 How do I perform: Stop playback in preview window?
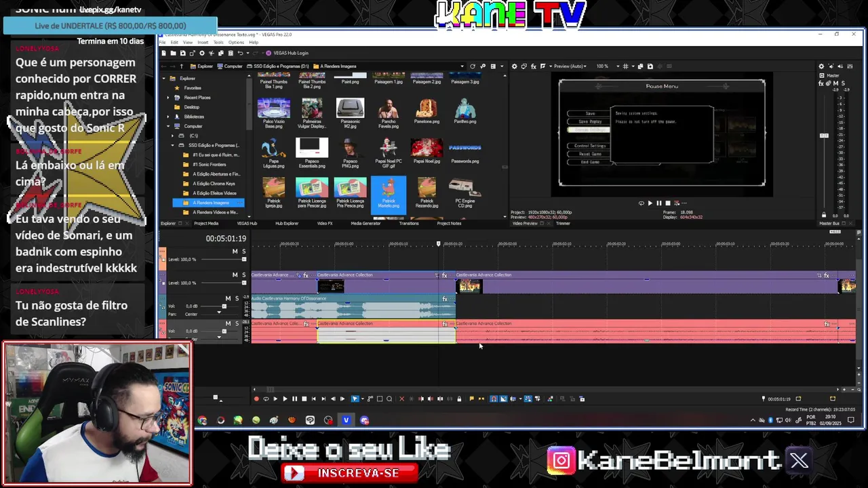click(667, 203)
